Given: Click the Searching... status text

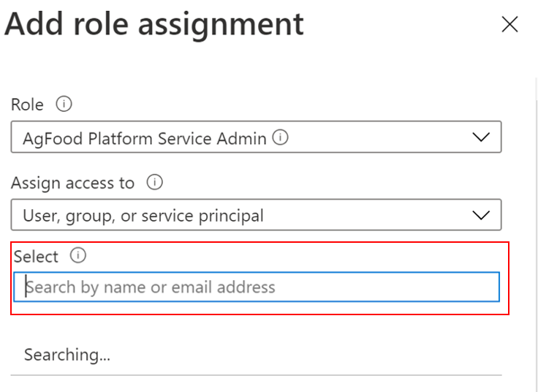Looking at the screenshot, I should [67, 355].
